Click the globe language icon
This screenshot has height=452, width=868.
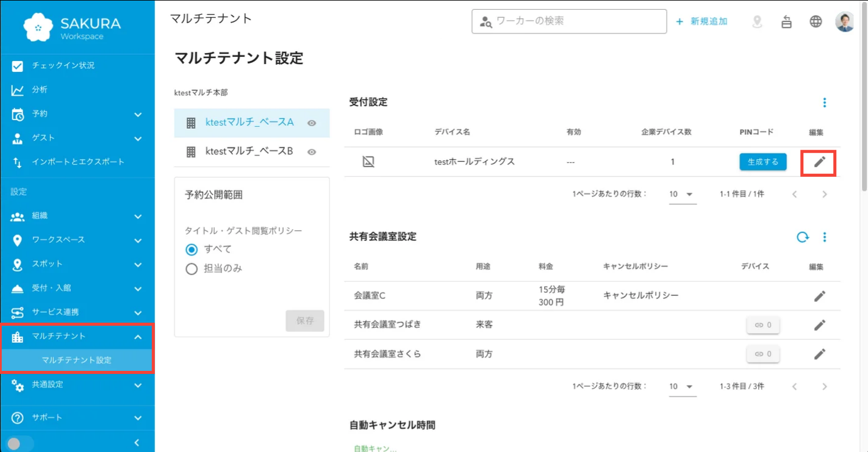pos(816,22)
